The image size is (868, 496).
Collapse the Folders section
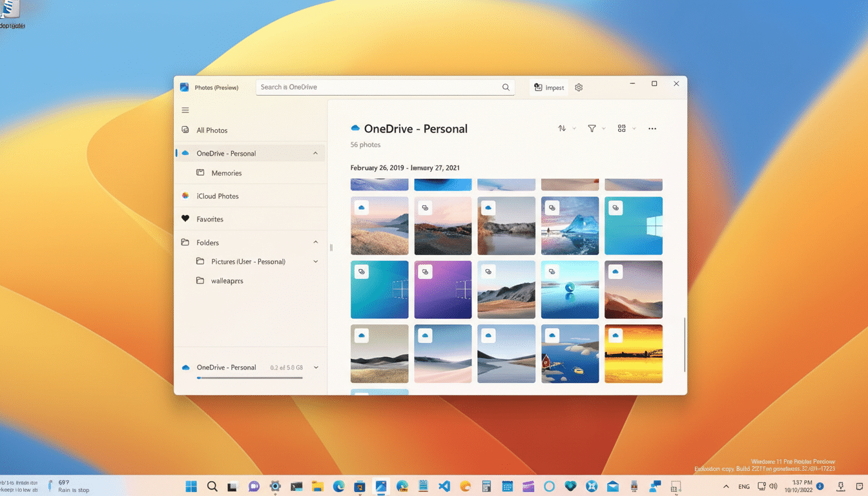[315, 242]
